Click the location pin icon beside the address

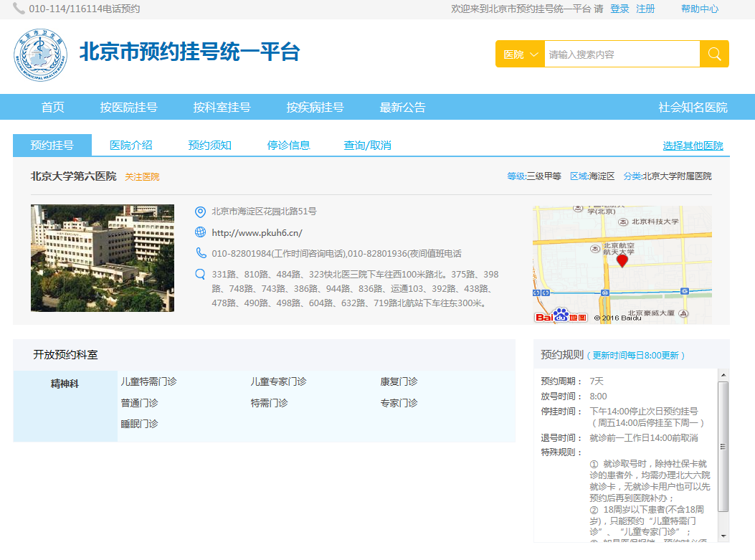(x=200, y=212)
